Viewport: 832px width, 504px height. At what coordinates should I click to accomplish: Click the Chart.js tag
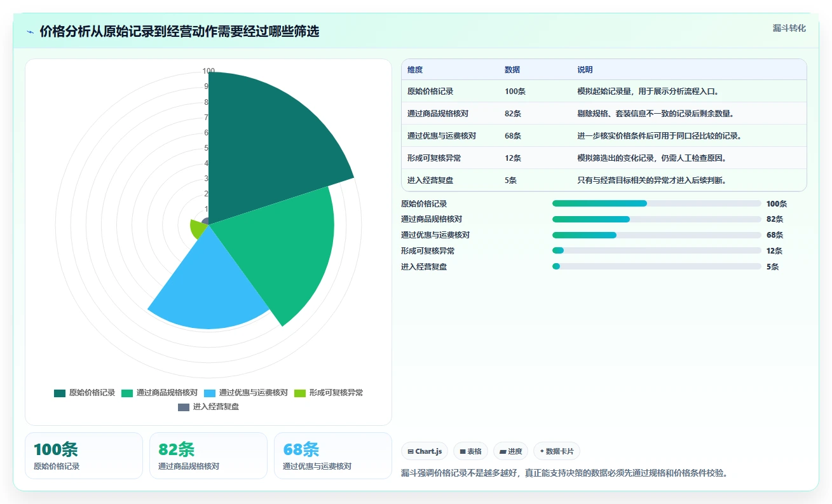(425, 451)
